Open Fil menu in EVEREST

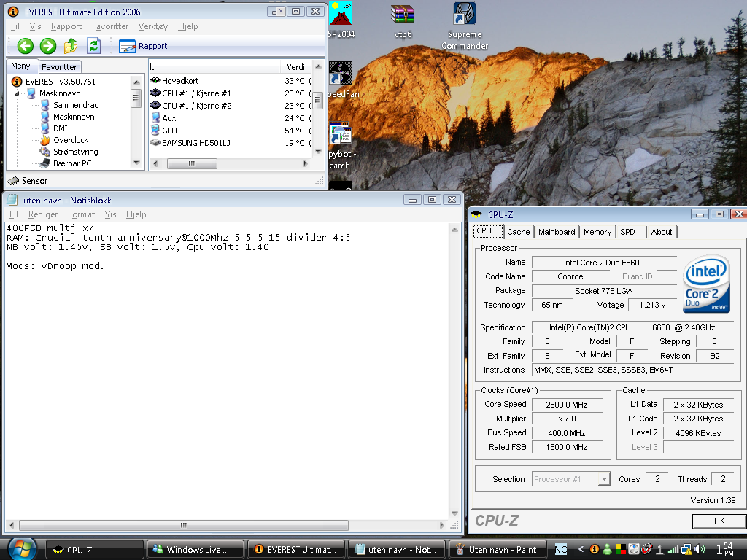[15, 26]
